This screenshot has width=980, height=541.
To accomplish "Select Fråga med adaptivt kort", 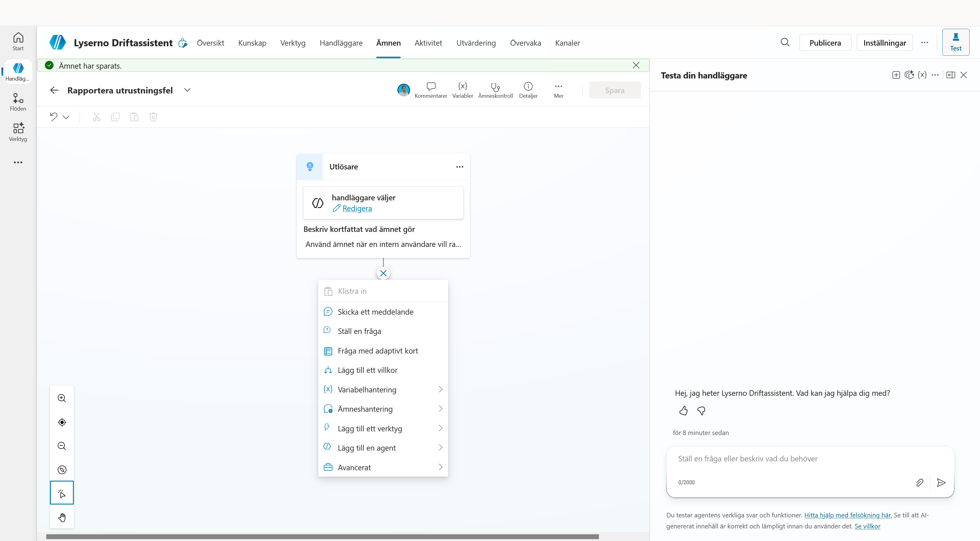I will click(383, 351).
